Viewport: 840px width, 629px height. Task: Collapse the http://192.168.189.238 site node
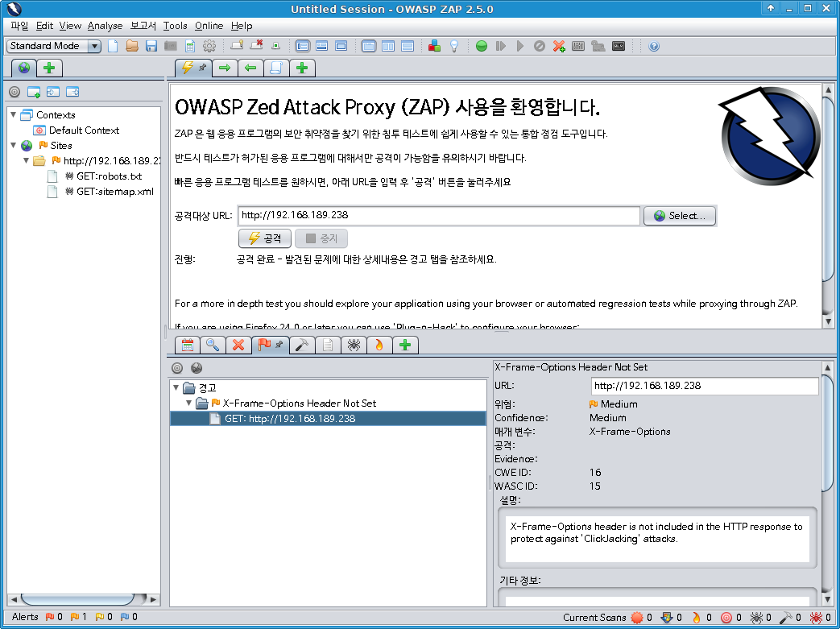point(26,160)
